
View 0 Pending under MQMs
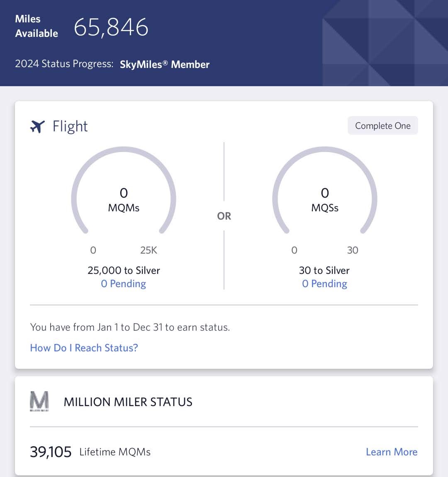click(x=123, y=283)
